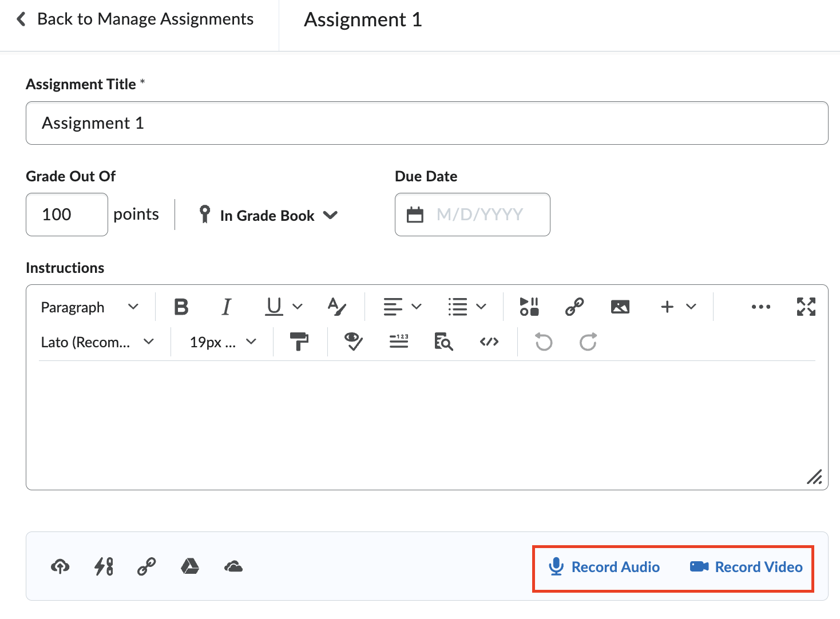
Task: Attach a file from Google Drive
Action: point(190,566)
